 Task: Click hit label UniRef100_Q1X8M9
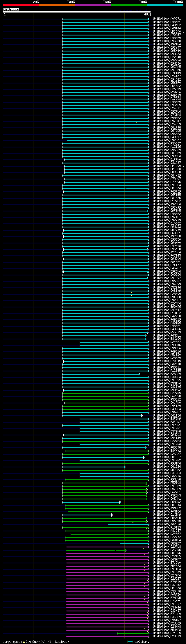pyautogui.click(x=167, y=515)
